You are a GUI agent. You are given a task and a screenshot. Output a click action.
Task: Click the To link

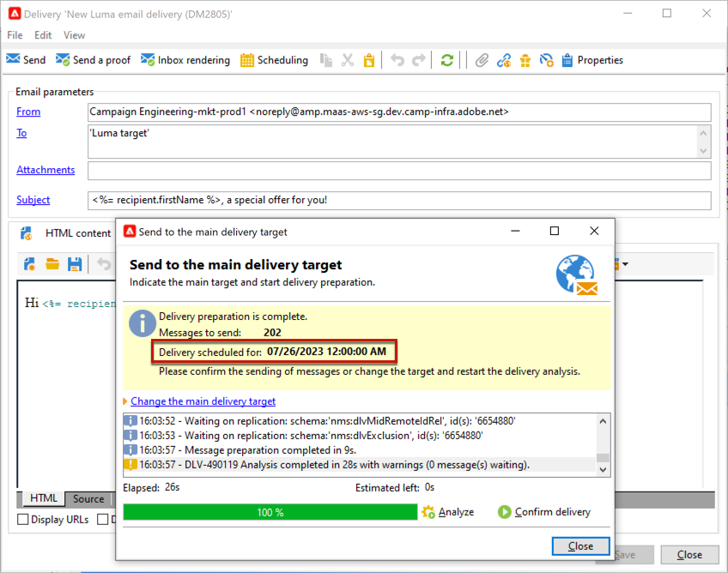(21, 133)
